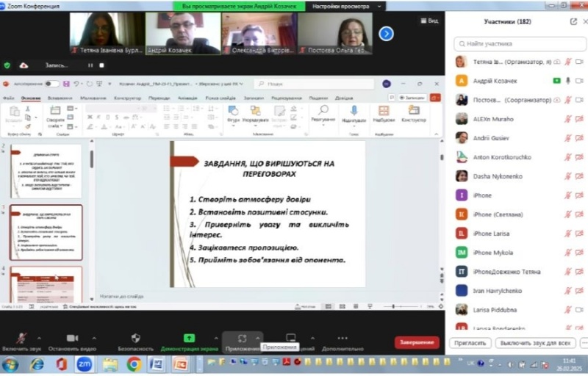Open the Вид view menu
This screenshot has width=588, height=376.
point(429,21)
